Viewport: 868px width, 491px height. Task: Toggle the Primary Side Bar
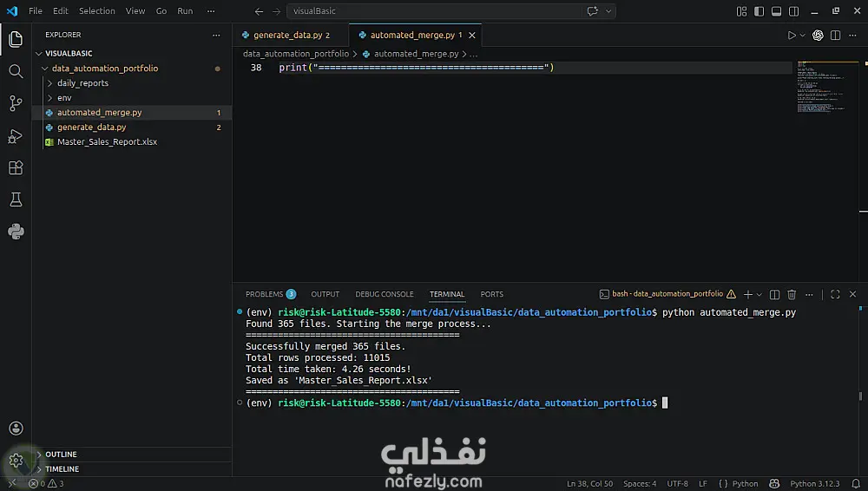[759, 11]
